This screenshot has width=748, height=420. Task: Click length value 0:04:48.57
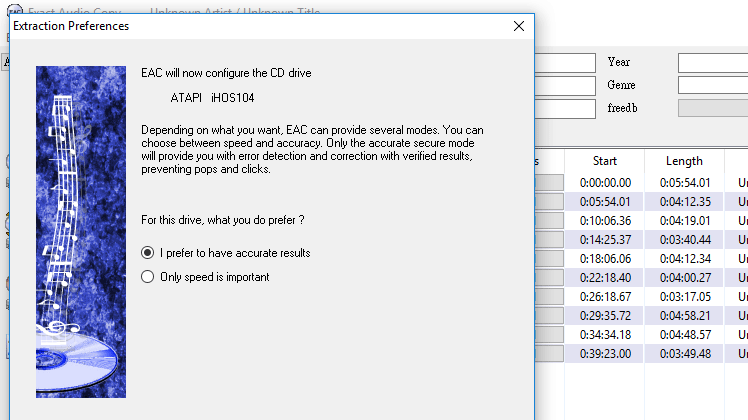tap(685, 335)
